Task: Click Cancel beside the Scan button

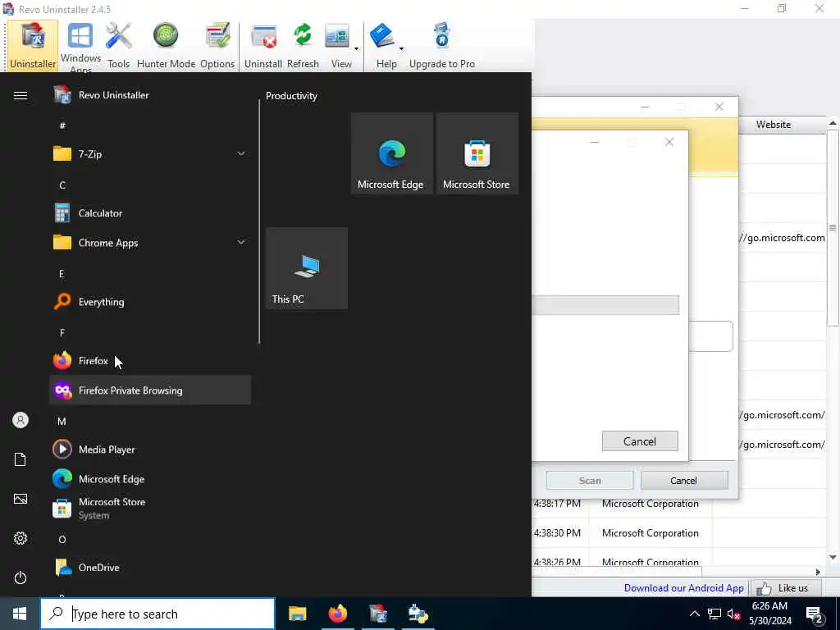Action: point(684,481)
